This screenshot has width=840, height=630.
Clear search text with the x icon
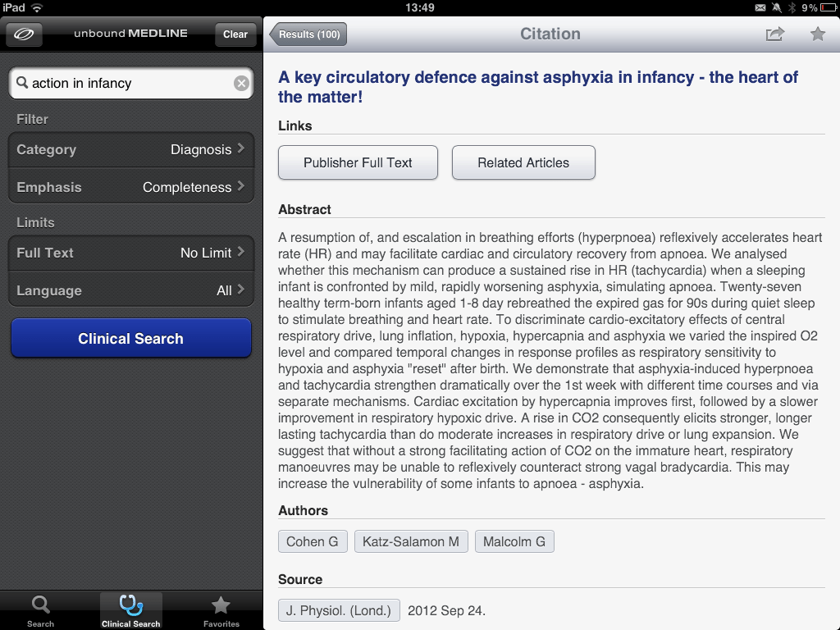(240, 83)
